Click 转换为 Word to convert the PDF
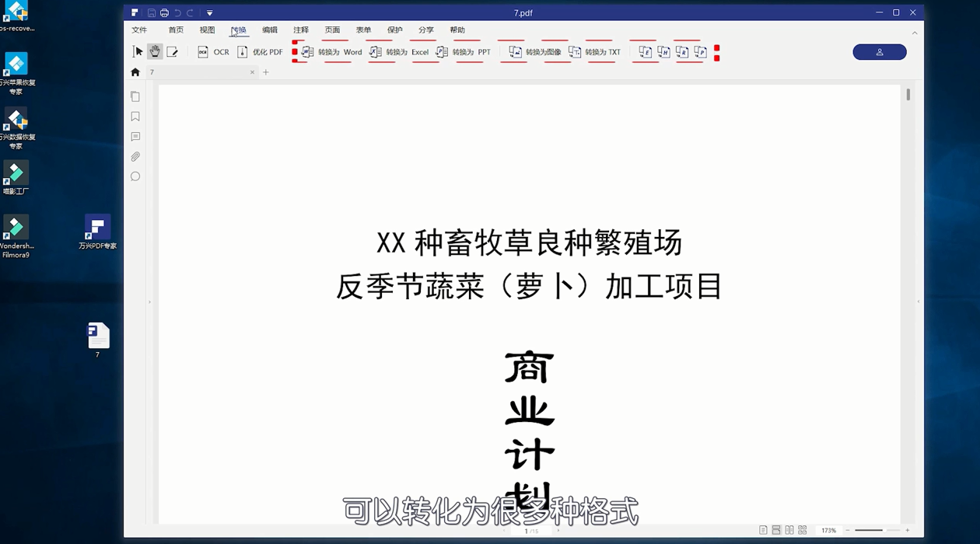 (x=334, y=52)
